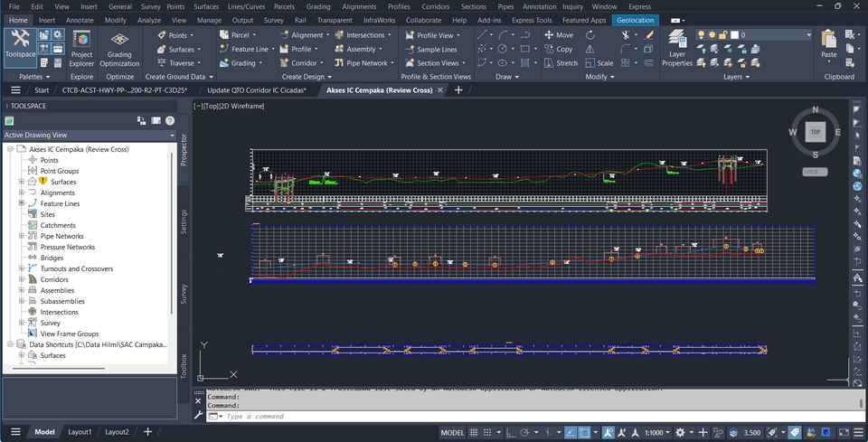Expand the Surfaces node in Prospector tree

point(22,182)
